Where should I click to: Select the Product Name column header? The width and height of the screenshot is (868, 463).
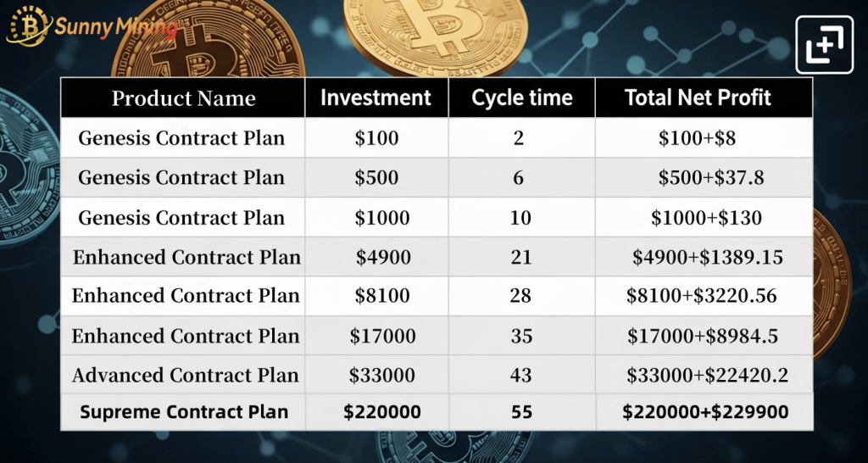[183, 98]
